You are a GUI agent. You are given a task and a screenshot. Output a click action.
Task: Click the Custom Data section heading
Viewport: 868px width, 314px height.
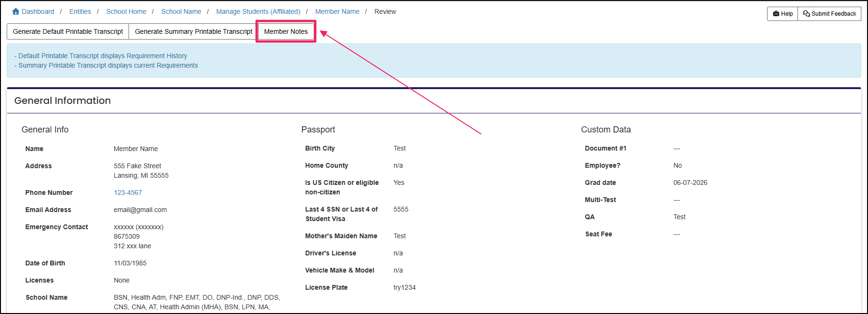tap(606, 130)
